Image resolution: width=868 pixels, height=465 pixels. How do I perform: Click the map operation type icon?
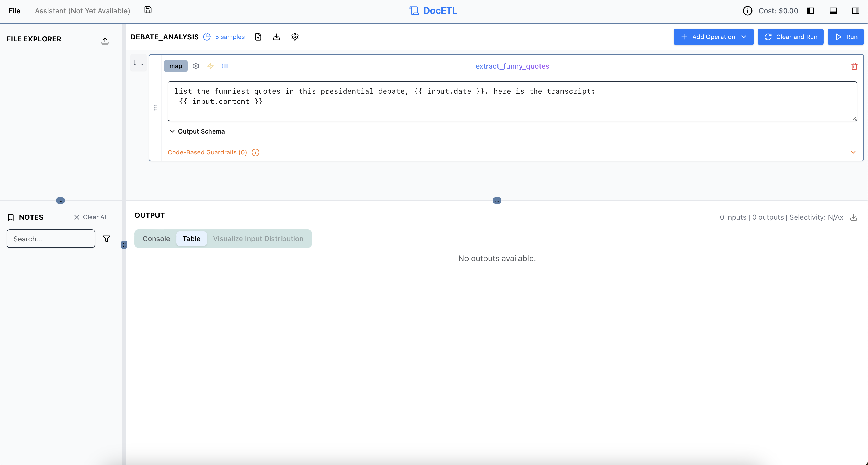tap(176, 66)
